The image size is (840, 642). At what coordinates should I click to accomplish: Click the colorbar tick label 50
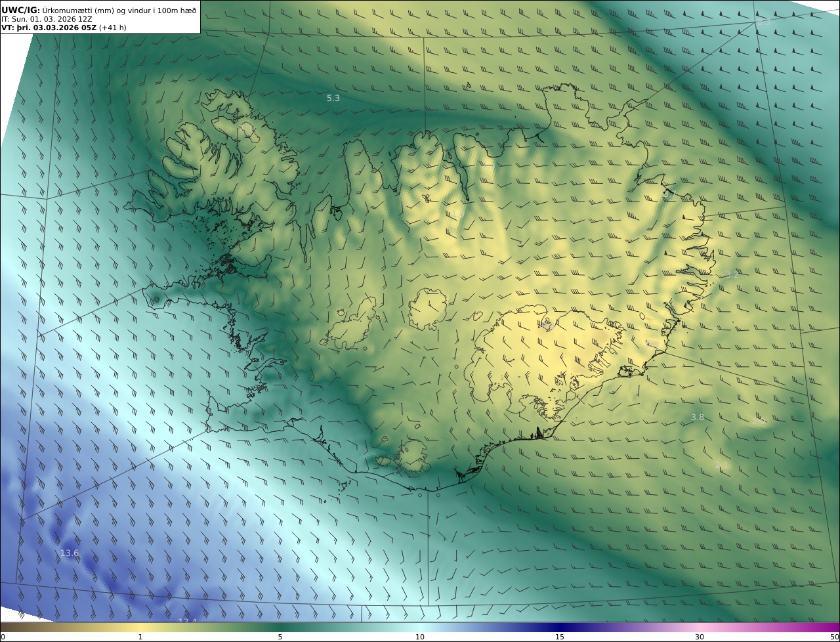click(834, 637)
